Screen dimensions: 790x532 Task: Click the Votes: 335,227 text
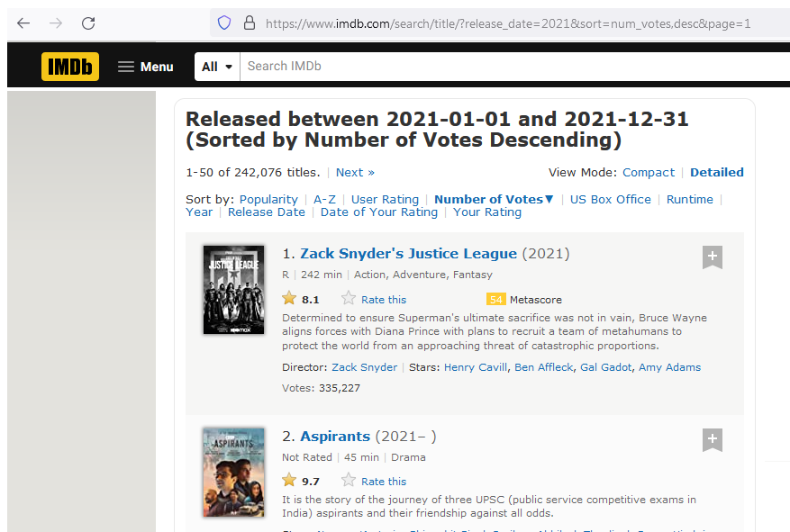point(321,388)
